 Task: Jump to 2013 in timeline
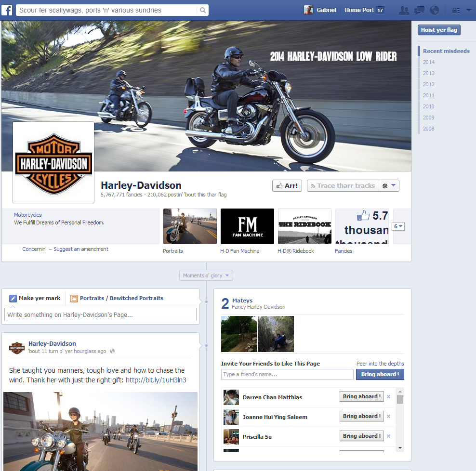point(429,73)
